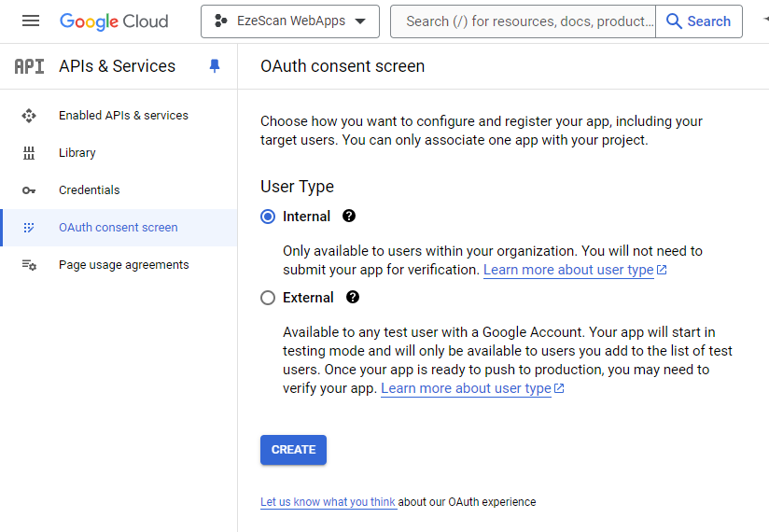Viewport: 769px width, 532px height.
Task: Open OAuth consent screen menu item
Action: click(118, 228)
